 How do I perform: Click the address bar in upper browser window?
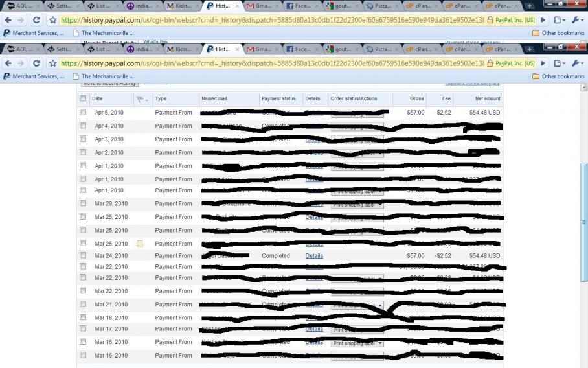273,20
